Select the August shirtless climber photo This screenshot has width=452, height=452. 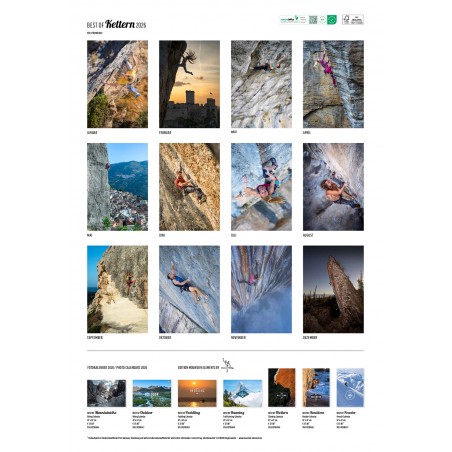(333, 187)
